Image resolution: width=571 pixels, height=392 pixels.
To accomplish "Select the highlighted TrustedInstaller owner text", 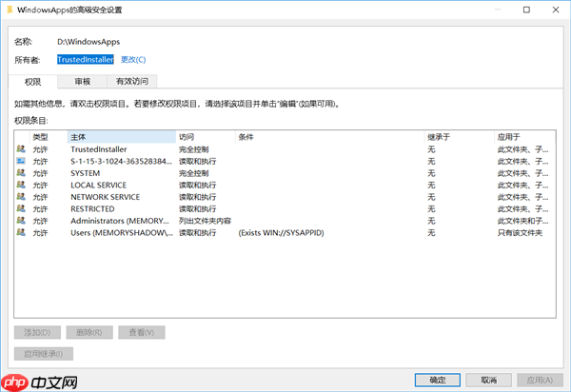I will (x=86, y=60).
